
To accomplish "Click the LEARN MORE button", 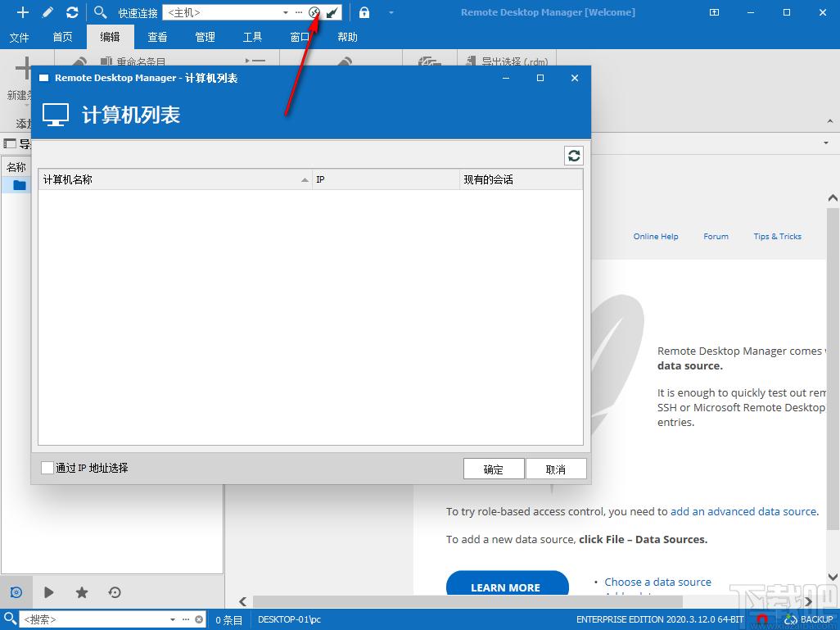I will click(x=507, y=584).
